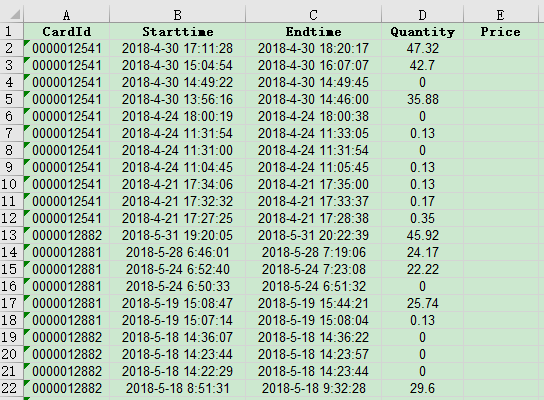Viewport: 544px width, 400px height.
Task: Click the Endtime header cell
Action: (313, 32)
